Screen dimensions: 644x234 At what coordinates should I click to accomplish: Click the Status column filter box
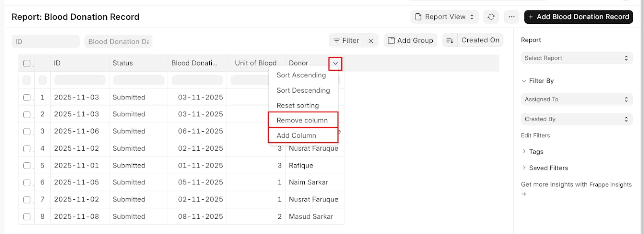138,80
